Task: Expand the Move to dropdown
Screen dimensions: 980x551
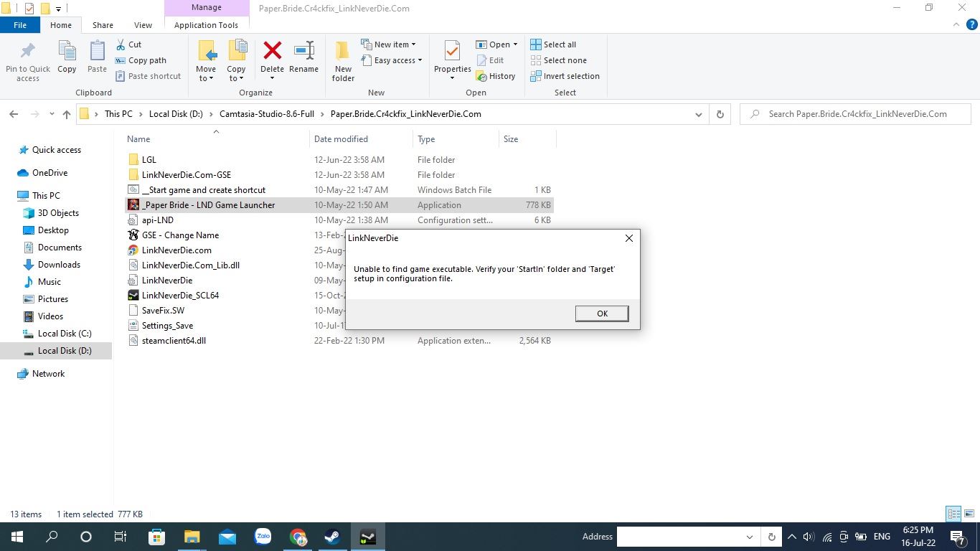Action: pos(206,78)
